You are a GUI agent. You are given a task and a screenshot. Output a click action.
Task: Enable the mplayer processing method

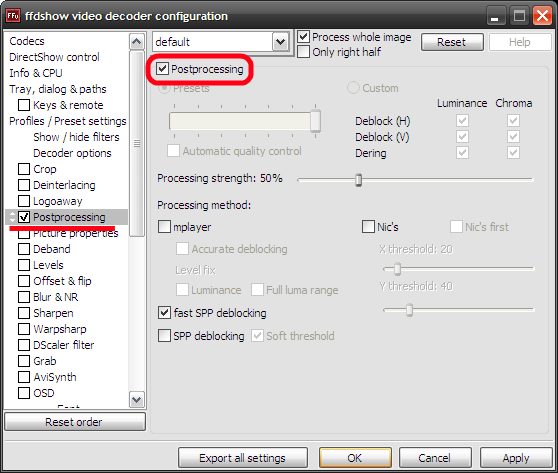164,227
